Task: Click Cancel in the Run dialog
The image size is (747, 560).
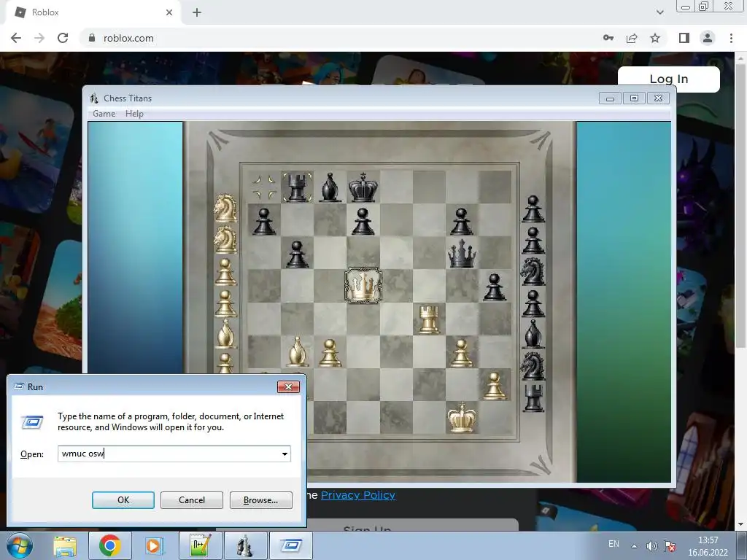Action: (x=192, y=500)
